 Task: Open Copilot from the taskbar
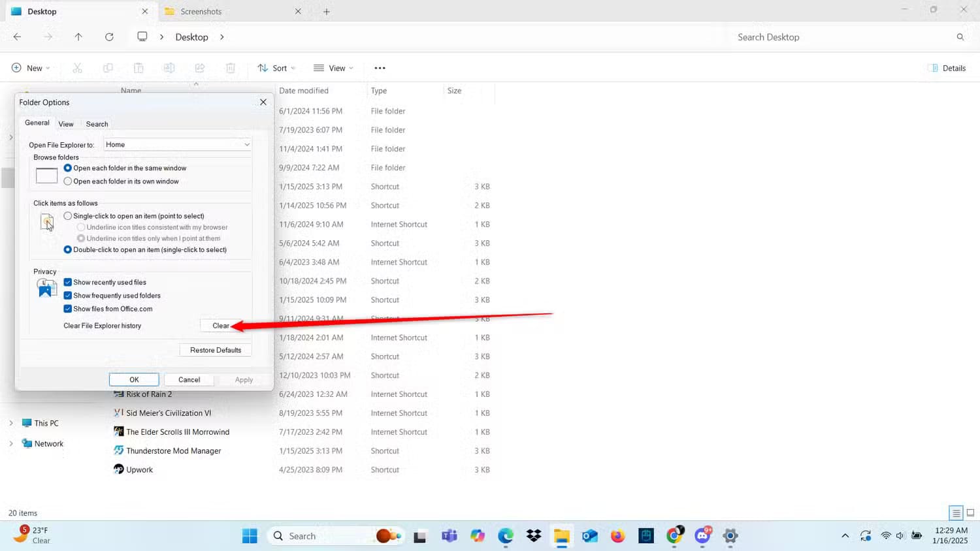478,536
